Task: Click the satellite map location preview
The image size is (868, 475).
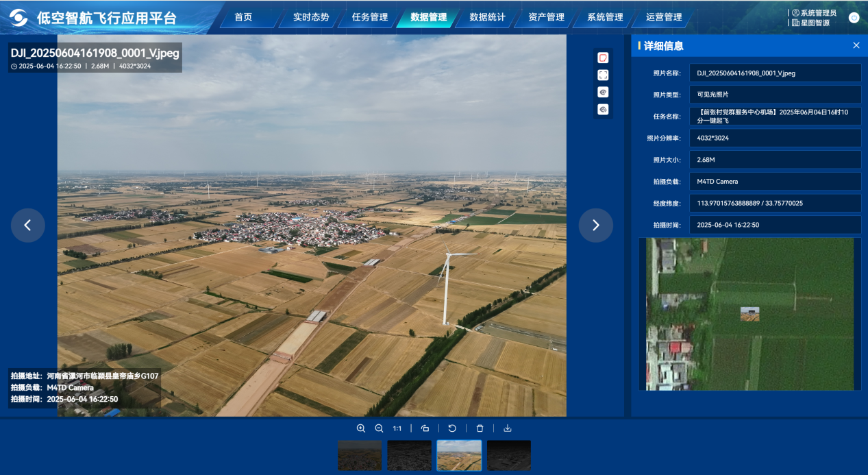Action: 749,314
